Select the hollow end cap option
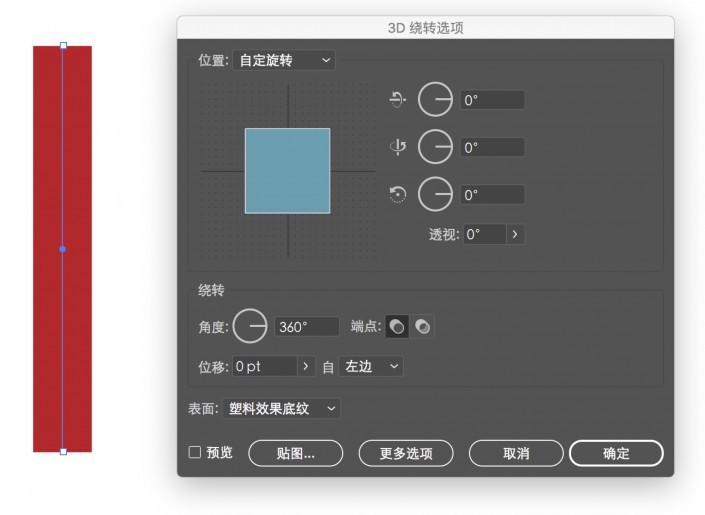Screen dimensions: 705x515 pyautogui.click(x=423, y=326)
